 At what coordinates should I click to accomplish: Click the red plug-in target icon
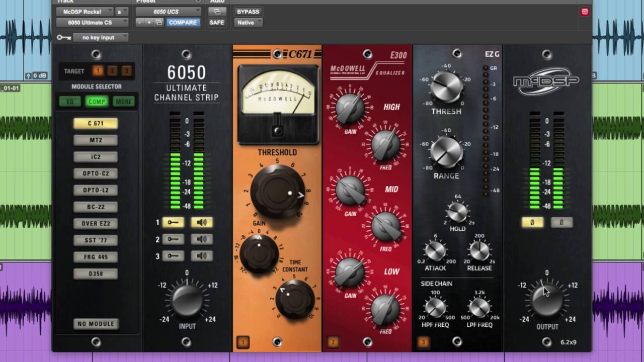[x=585, y=12]
